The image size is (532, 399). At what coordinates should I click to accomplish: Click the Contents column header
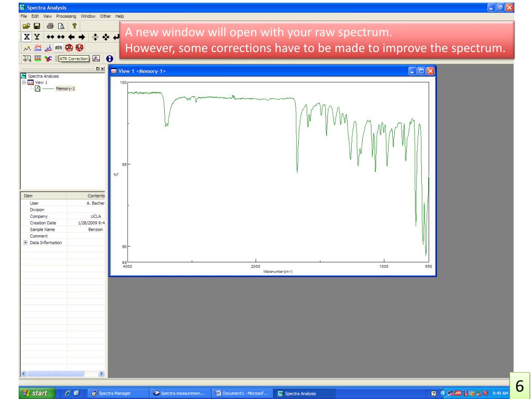tap(86, 196)
